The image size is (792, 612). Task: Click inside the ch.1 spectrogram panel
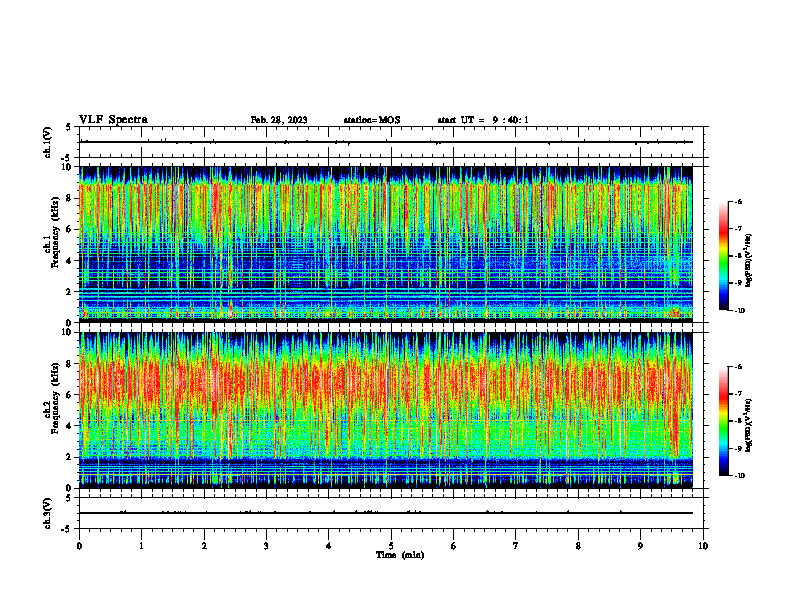click(386, 244)
